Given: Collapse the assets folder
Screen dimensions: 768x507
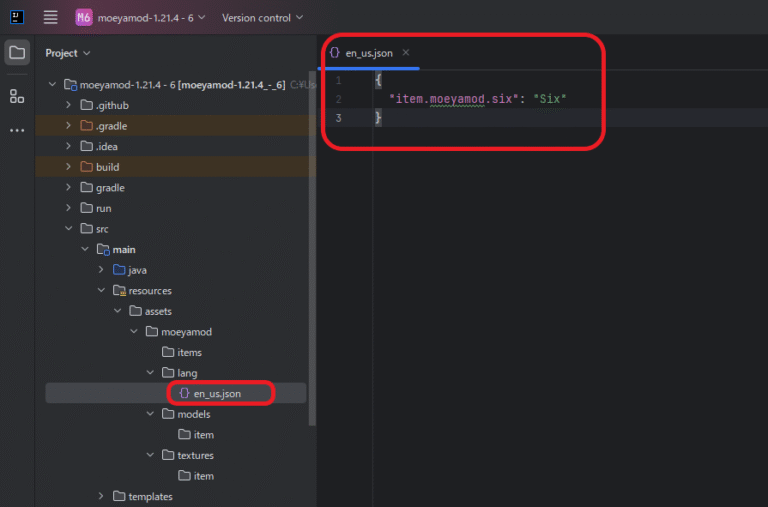Looking at the screenshot, I should [118, 311].
